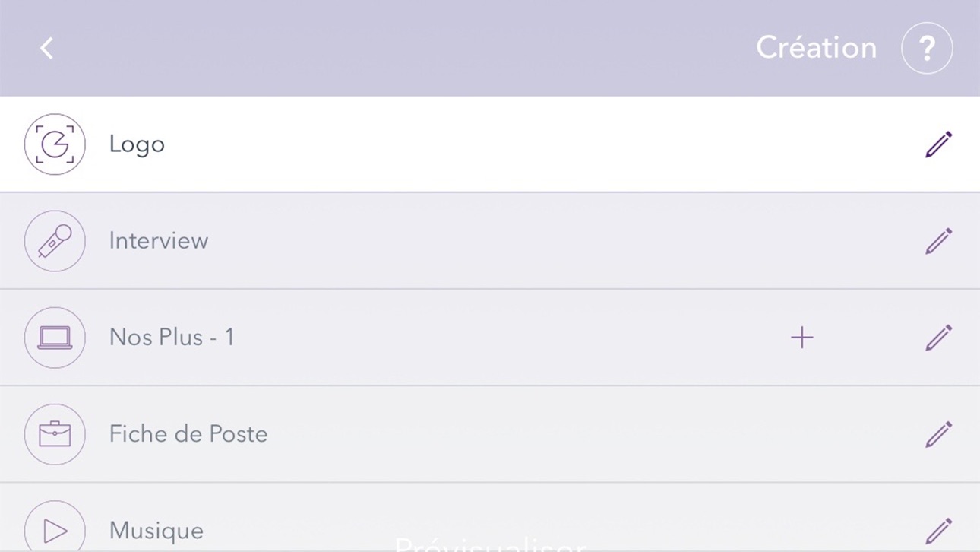Tap the Nos Plus laptop icon
980x552 pixels.
pyautogui.click(x=55, y=338)
